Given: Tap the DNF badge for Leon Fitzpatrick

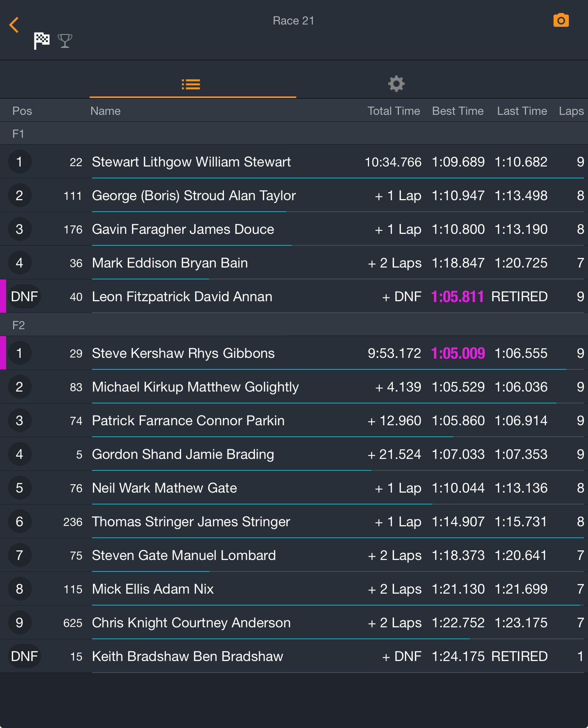Looking at the screenshot, I should tap(24, 297).
